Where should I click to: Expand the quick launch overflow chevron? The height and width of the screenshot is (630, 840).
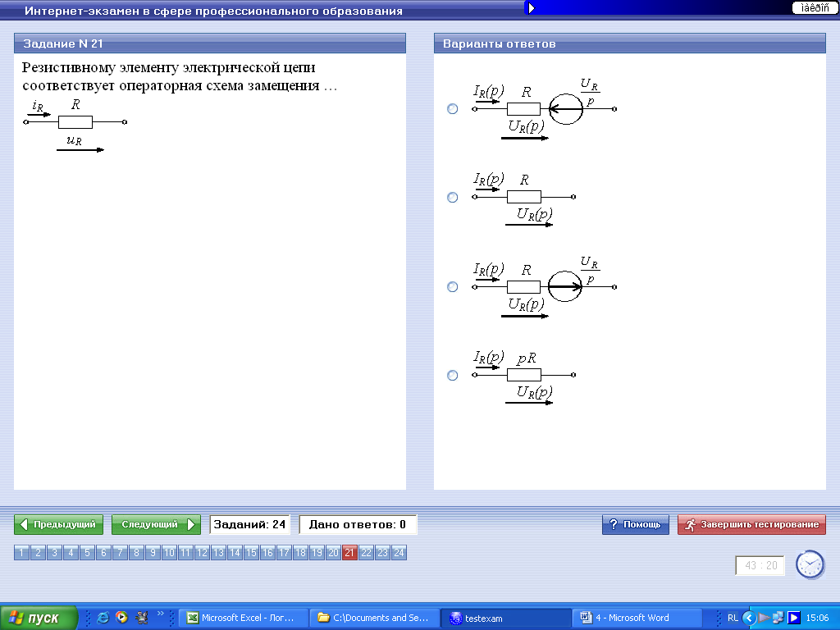(160, 614)
